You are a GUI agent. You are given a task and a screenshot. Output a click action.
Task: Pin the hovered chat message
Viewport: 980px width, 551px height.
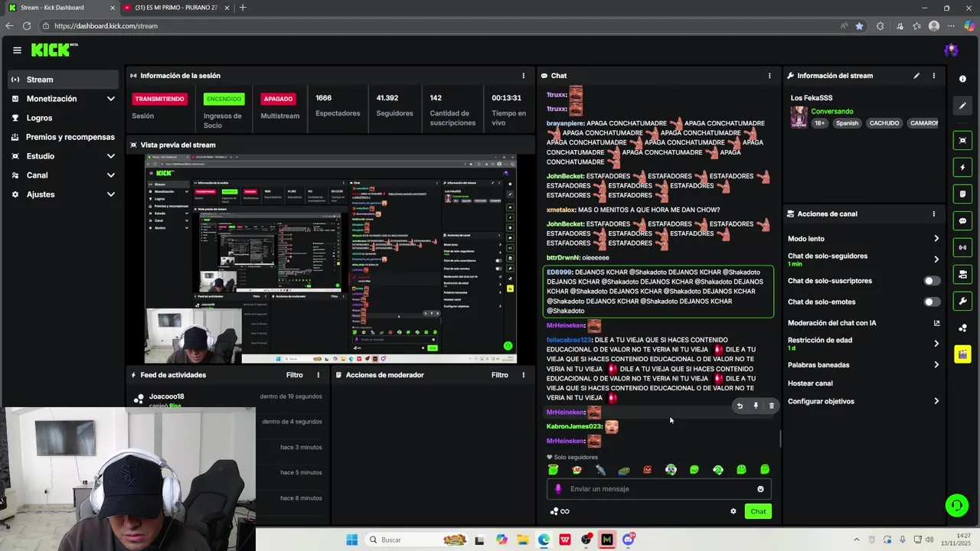click(756, 406)
